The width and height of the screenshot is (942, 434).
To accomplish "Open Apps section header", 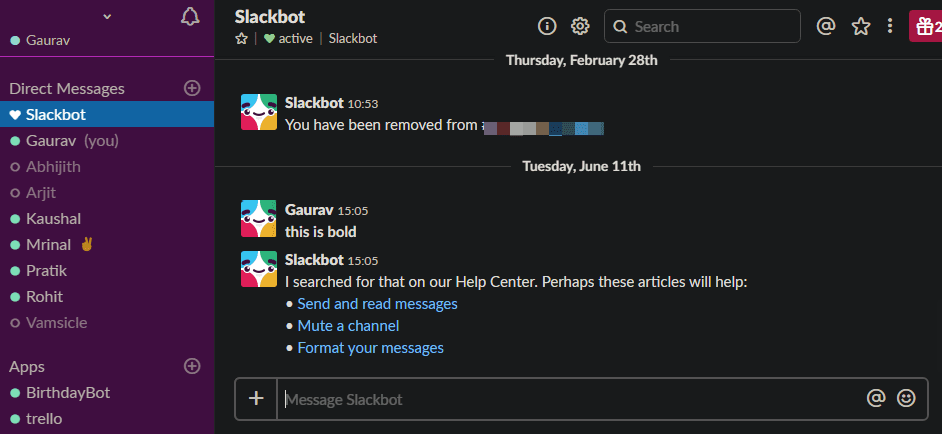I will 27,366.
